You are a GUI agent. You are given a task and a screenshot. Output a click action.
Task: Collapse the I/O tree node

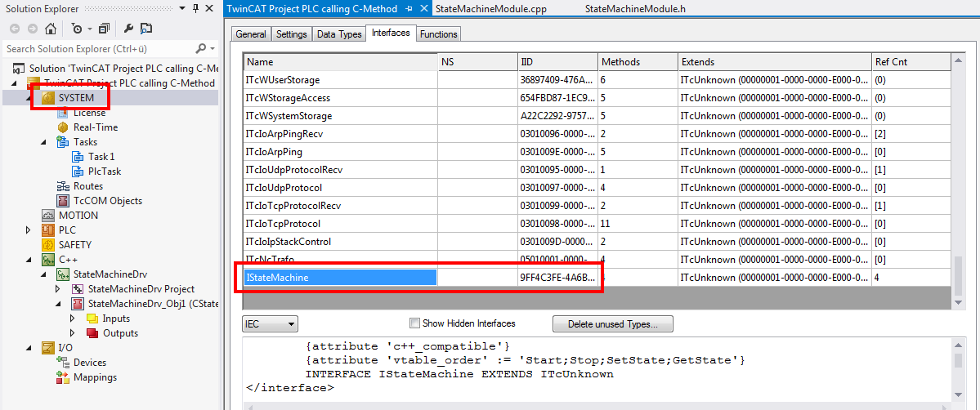tap(28, 347)
